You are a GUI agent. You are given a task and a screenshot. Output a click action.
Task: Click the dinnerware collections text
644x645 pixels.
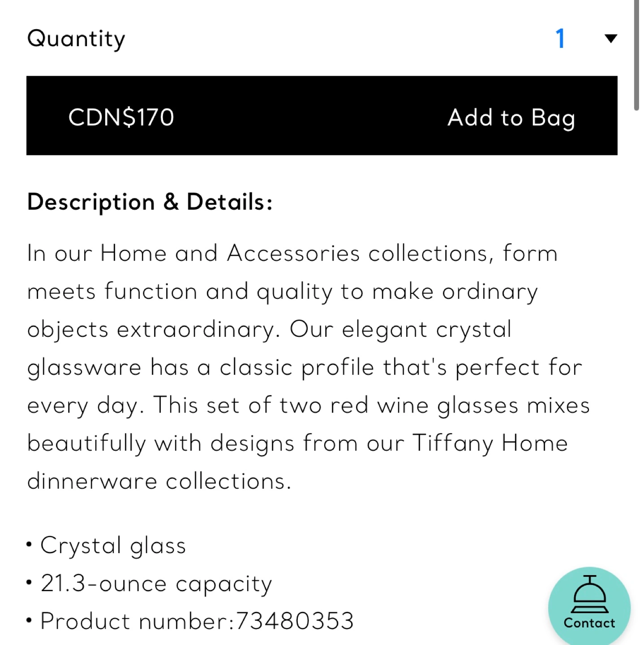pos(159,482)
